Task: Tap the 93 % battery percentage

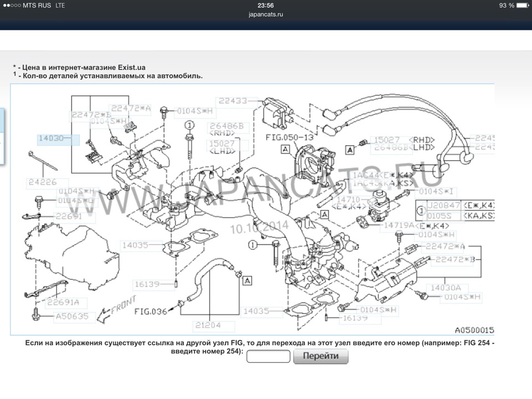Action: click(507, 6)
